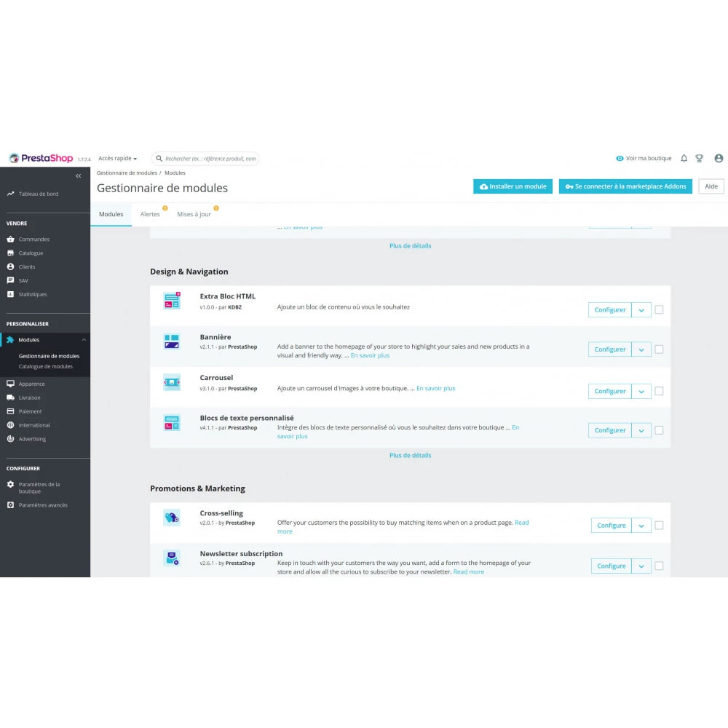Open notifications bell icon
The width and height of the screenshot is (728, 728).
(684, 158)
